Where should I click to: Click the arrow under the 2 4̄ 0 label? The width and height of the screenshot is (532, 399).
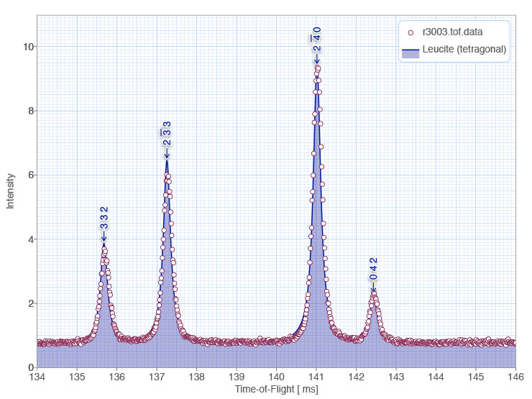pos(316,58)
